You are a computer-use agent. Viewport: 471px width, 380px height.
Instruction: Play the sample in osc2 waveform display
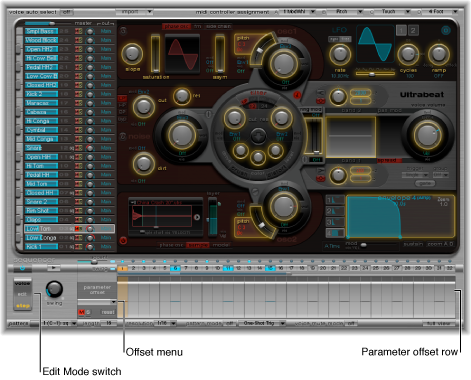197,217
